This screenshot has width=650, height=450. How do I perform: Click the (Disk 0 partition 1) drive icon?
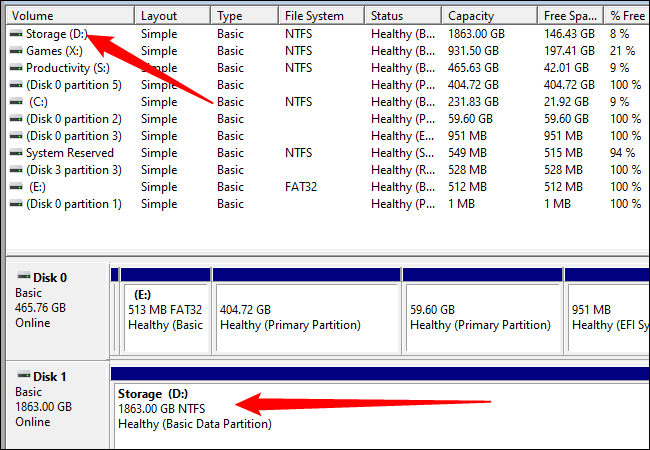pos(16,204)
